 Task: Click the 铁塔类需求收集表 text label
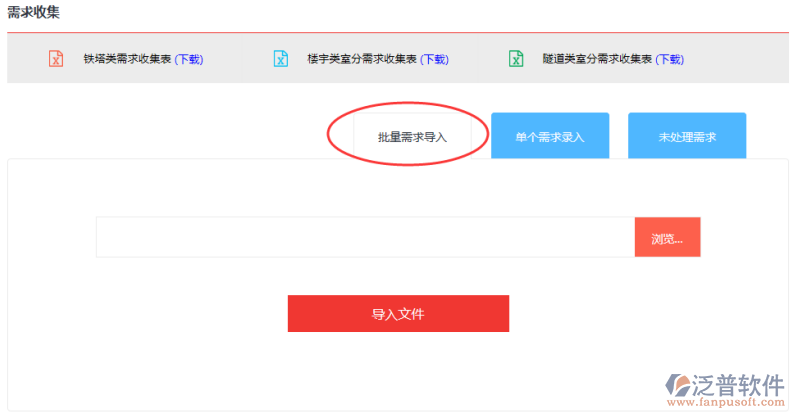(x=127, y=60)
